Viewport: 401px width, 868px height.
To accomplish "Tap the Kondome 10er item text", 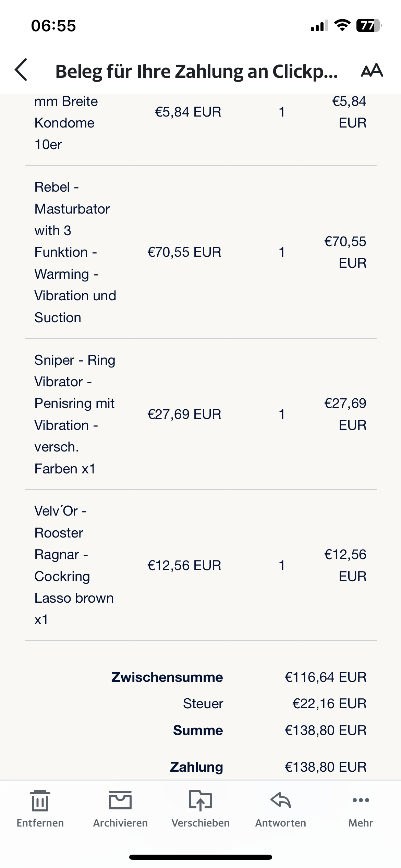I will [64, 123].
